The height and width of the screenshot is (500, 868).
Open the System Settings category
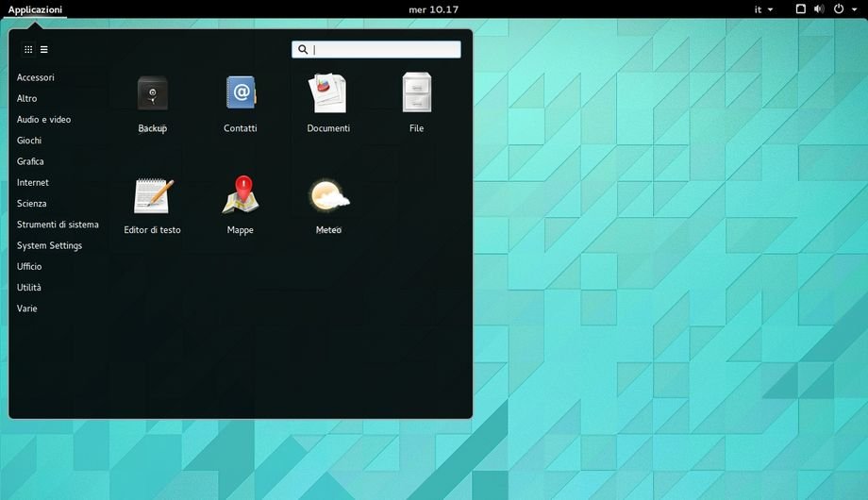(x=49, y=245)
